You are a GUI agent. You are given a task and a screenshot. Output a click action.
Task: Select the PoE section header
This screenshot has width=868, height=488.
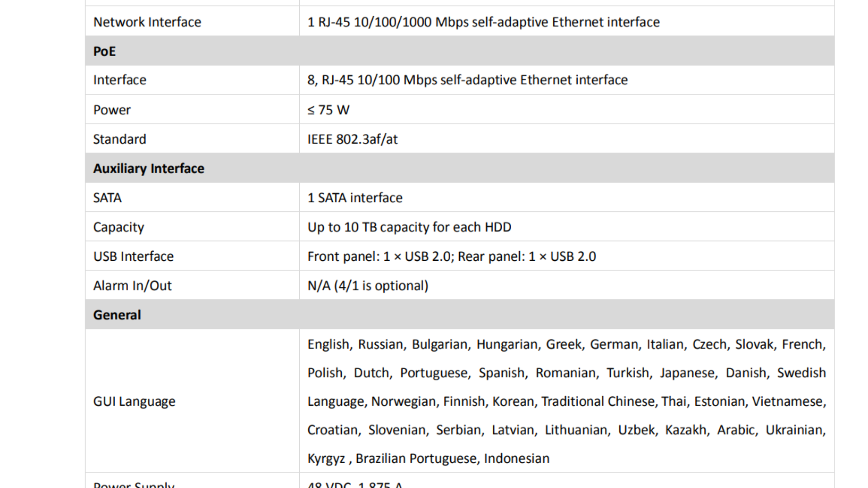click(460, 51)
